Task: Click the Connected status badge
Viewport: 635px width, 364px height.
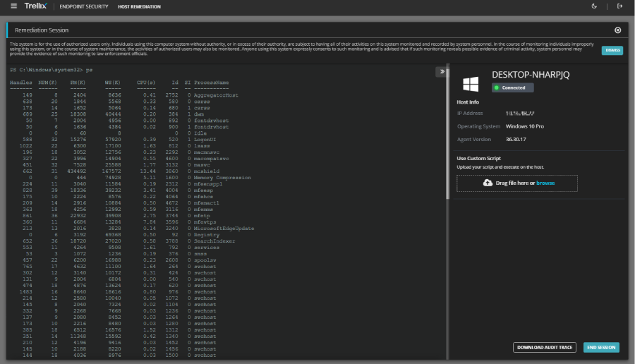Action: tap(513, 87)
